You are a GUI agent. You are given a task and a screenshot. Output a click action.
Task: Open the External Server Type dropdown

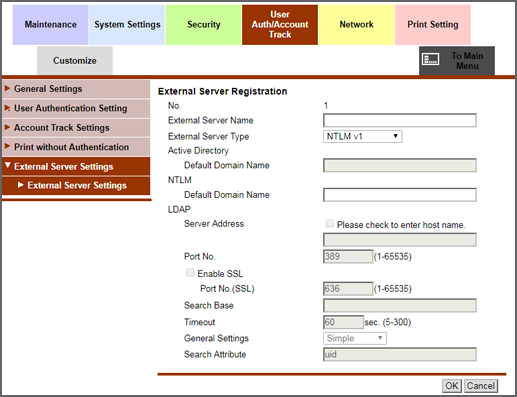click(x=362, y=136)
